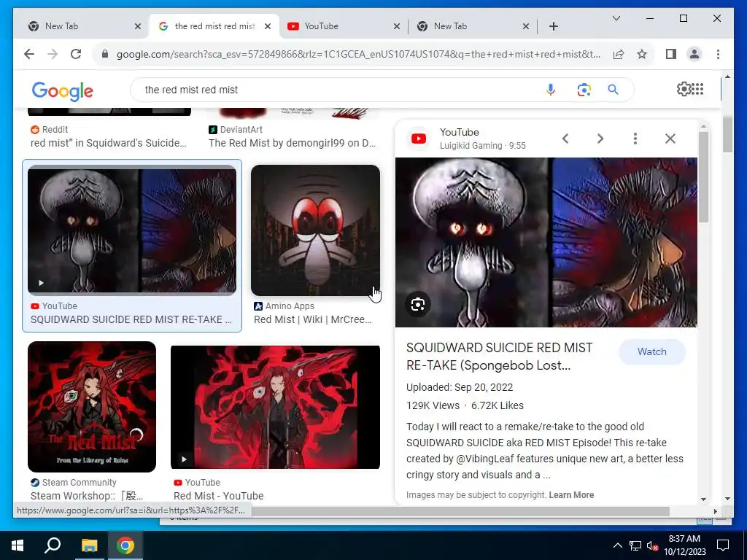Open the Chrome side panel icon
Viewport: 747px width, 560px height.
pos(671,54)
